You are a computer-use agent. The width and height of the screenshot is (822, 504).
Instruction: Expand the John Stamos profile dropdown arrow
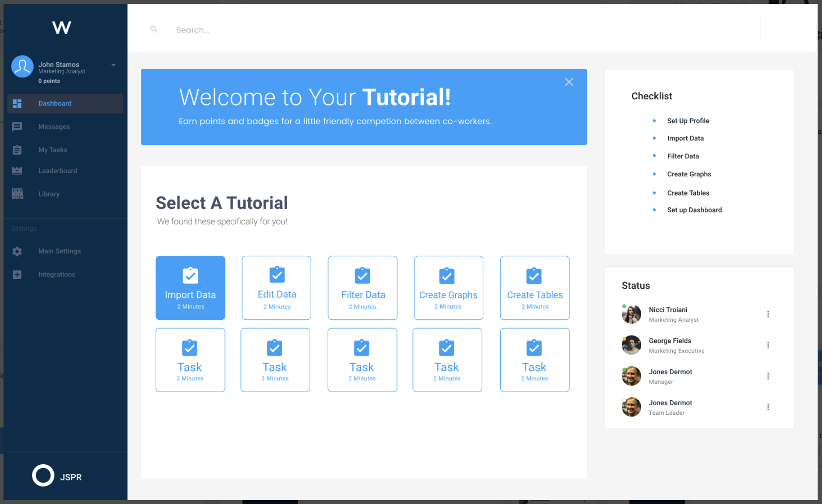click(113, 65)
